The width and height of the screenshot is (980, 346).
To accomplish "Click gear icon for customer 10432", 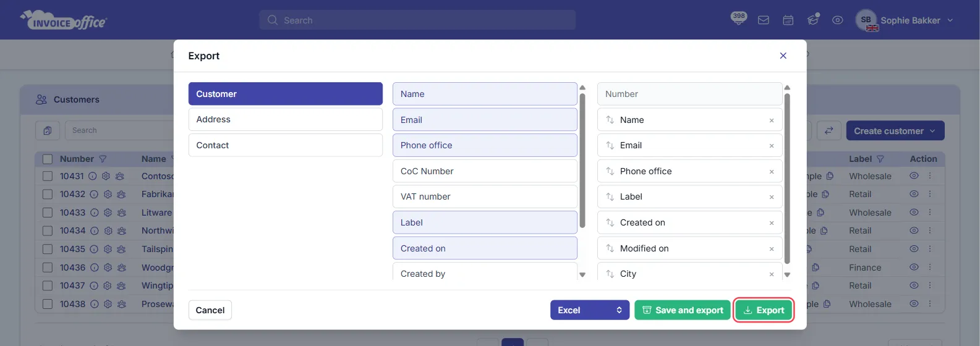I will pos(108,194).
